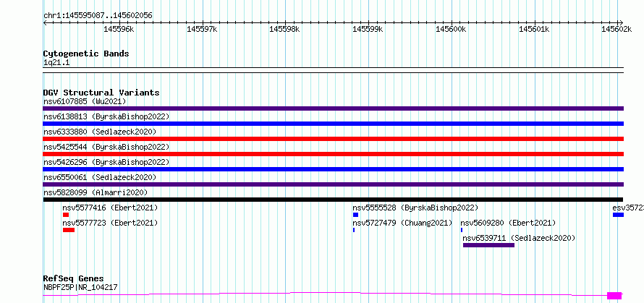Open the nsv6138813 (ByrskaBishop2022) label
The width and height of the screenshot is (644, 303).
[106, 116]
